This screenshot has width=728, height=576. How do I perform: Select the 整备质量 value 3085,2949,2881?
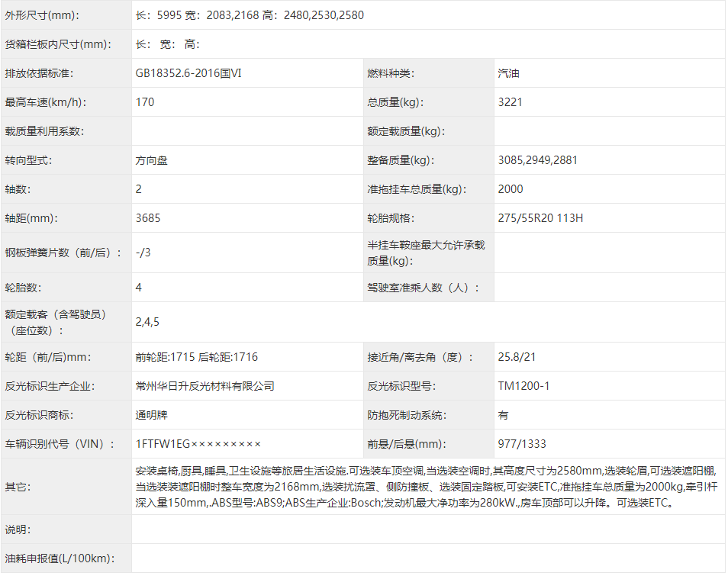pos(537,160)
